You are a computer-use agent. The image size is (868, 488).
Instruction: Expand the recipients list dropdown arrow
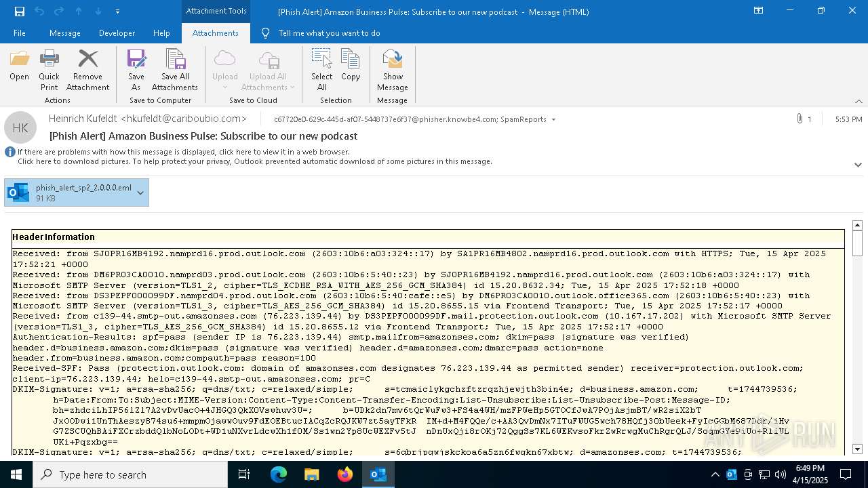tap(553, 119)
